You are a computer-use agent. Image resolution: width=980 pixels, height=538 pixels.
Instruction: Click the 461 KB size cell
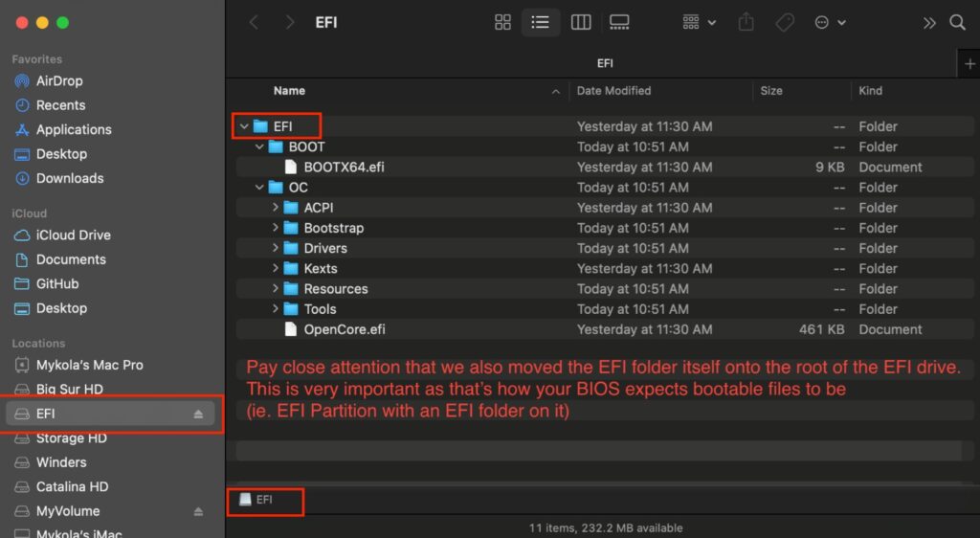click(821, 329)
